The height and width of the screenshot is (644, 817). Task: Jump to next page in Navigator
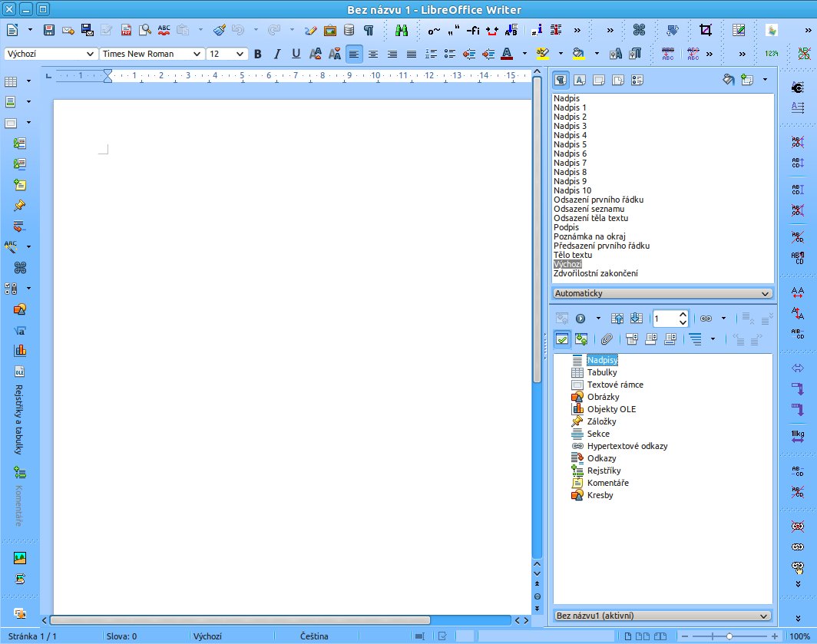pyautogui.click(x=637, y=319)
